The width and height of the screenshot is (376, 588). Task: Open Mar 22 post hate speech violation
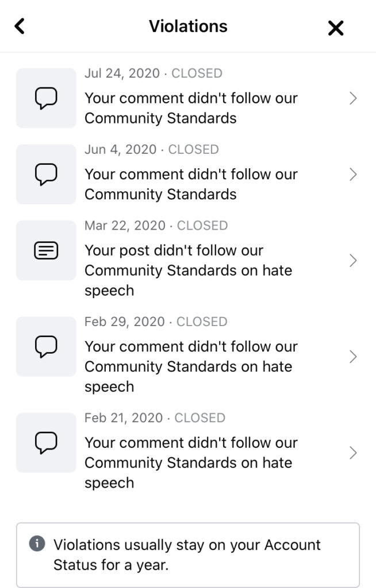tap(188, 270)
